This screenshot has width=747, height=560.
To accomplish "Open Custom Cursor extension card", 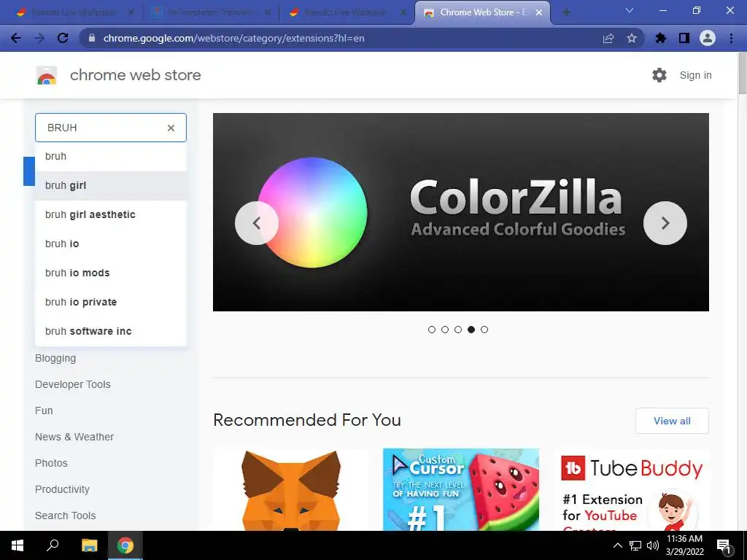I will [x=461, y=489].
